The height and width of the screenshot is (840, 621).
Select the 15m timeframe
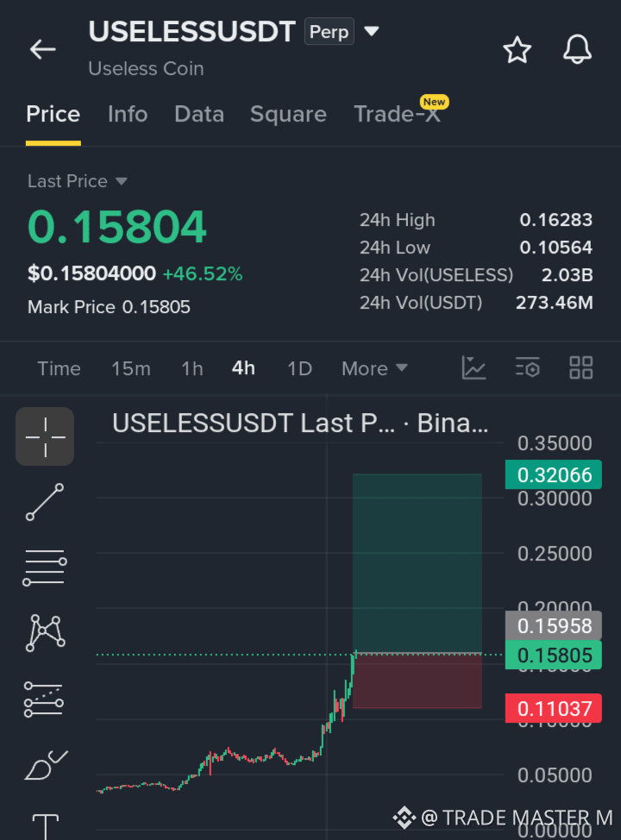click(x=131, y=368)
